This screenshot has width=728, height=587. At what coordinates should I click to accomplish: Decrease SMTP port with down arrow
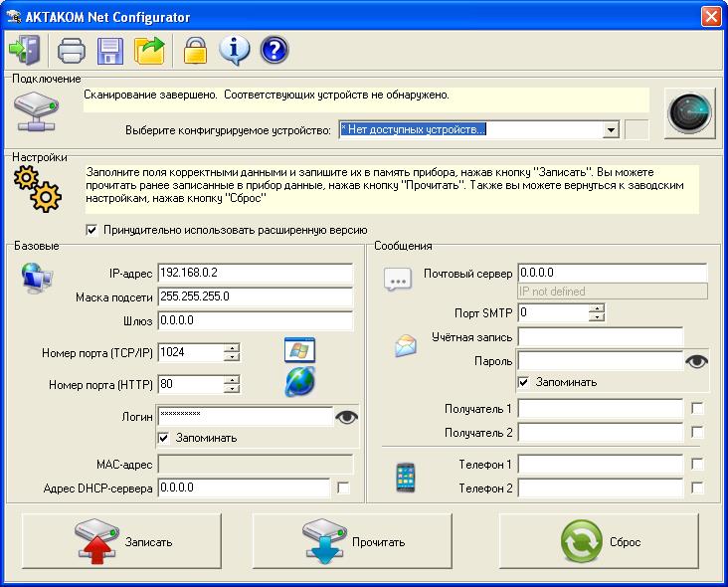pyautogui.click(x=597, y=316)
